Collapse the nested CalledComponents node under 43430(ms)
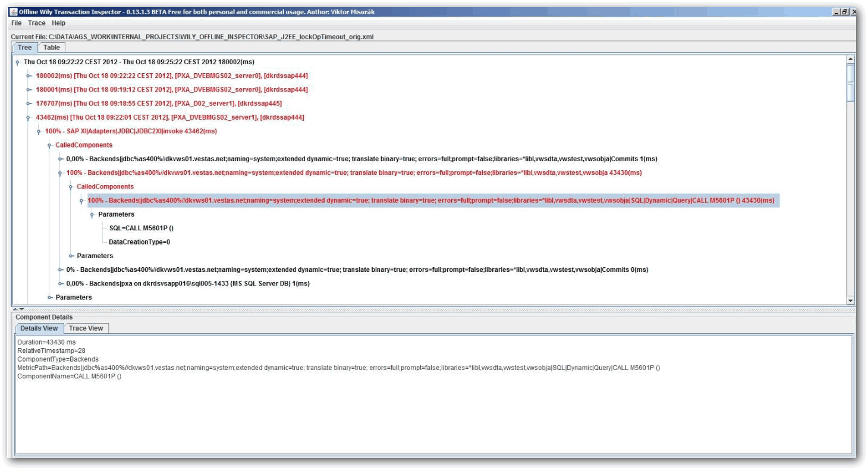Screen dimensions: 868x470 coord(71,187)
